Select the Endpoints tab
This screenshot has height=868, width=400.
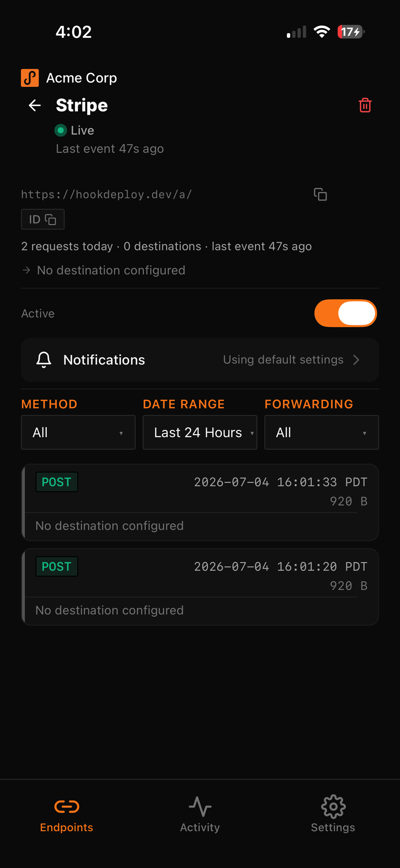pyautogui.click(x=66, y=812)
